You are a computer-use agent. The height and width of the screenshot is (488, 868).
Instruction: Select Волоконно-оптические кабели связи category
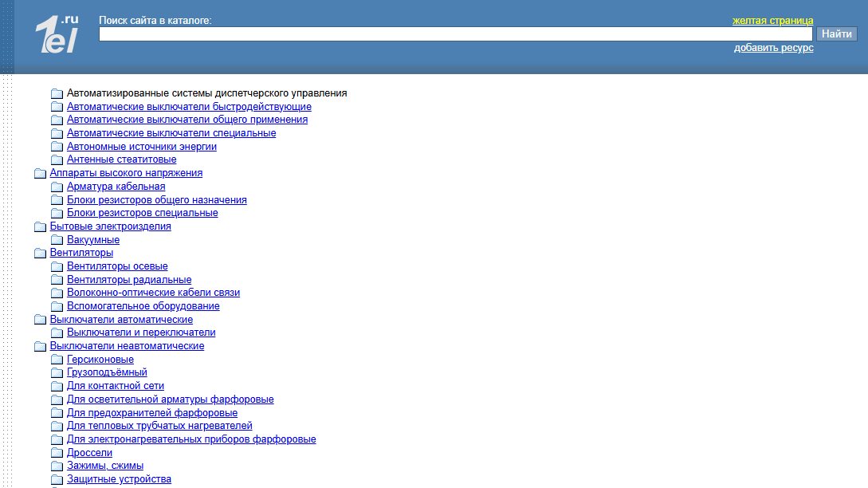[153, 293]
